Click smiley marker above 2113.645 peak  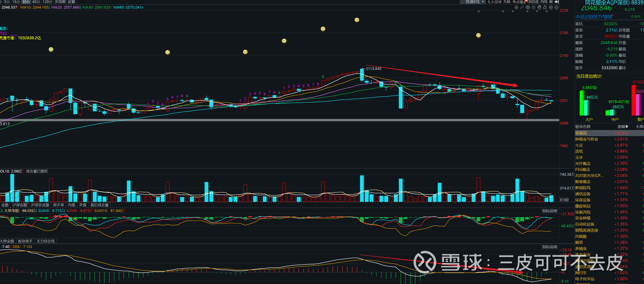pyautogui.click(x=357, y=20)
